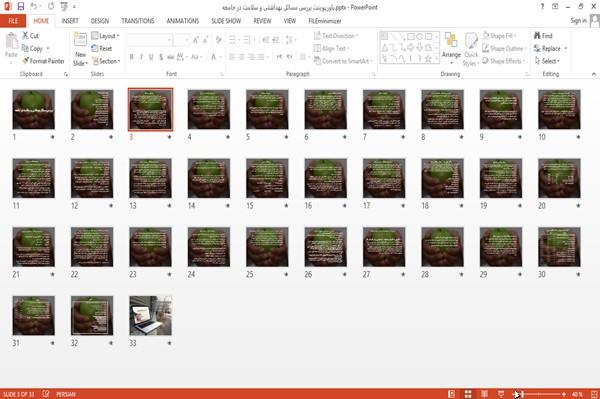Open the font size combo box
Viewport: 600px width, 399px height.
pos(182,40)
